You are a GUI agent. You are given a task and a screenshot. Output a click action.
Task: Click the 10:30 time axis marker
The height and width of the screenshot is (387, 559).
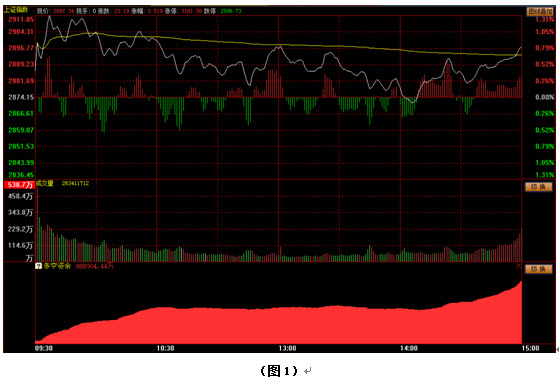(x=165, y=348)
